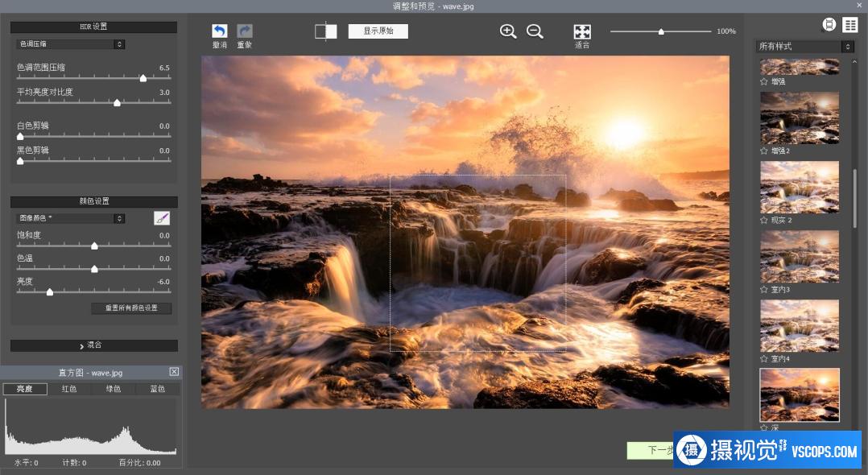The image size is (868, 475).
Task: Switch presets to two-column grid view
Action: point(849,24)
